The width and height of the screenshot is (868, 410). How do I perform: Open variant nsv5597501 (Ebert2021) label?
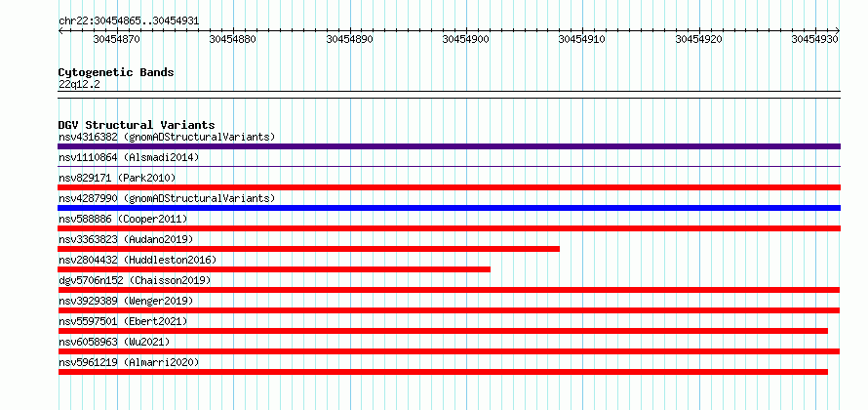tap(123, 321)
